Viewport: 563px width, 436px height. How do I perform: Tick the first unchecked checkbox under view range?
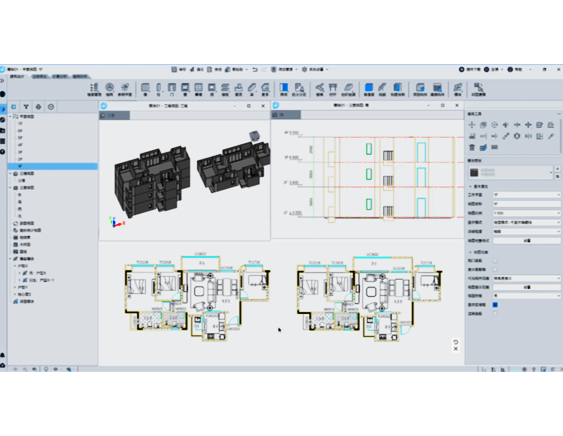pyautogui.click(x=495, y=260)
